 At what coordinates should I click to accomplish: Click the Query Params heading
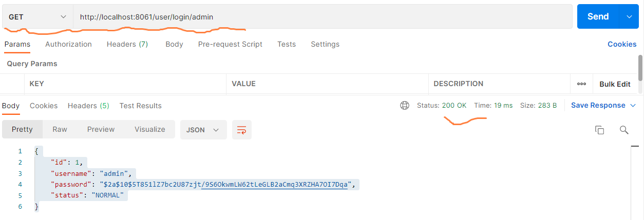[x=32, y=64]
